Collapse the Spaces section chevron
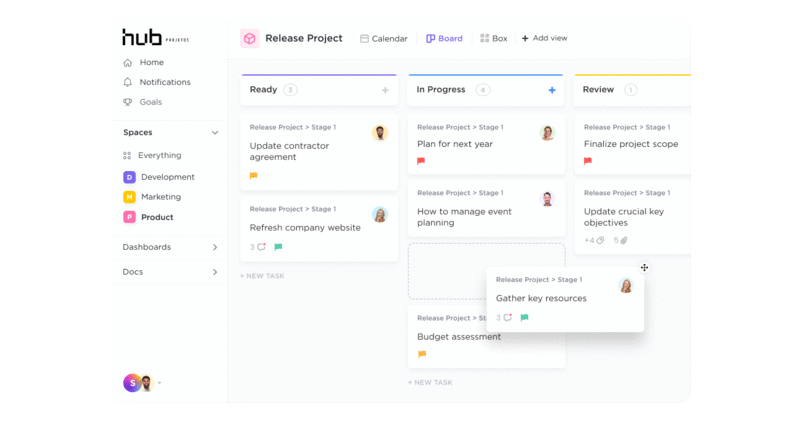Screen dimensions: 800x440 pos(214,132)
